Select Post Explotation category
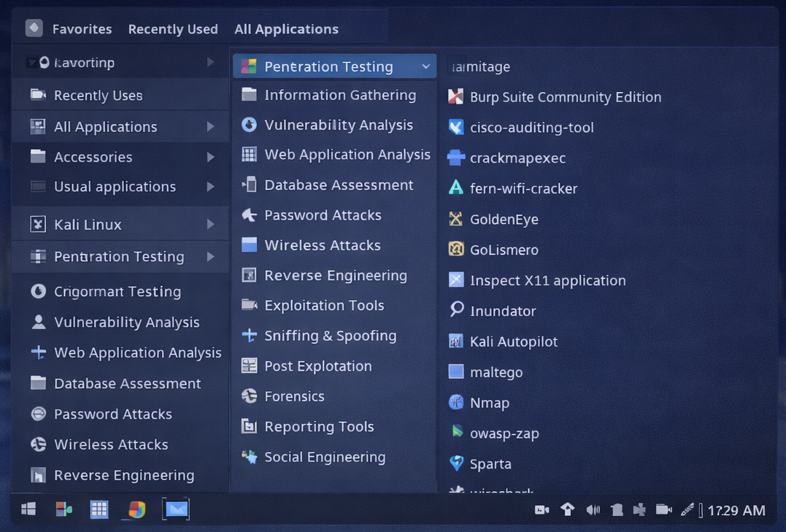The image size is (786, 532). point(334,366)
